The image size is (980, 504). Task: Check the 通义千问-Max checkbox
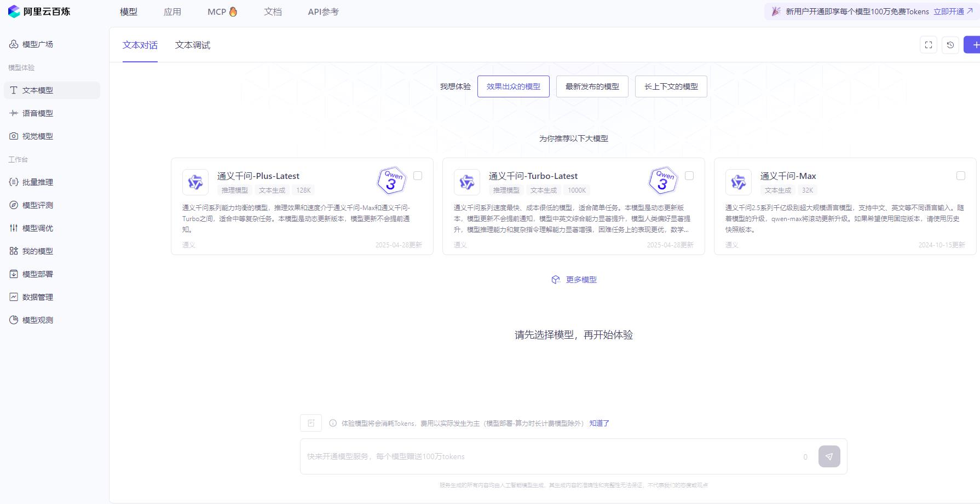click(961, 176)
